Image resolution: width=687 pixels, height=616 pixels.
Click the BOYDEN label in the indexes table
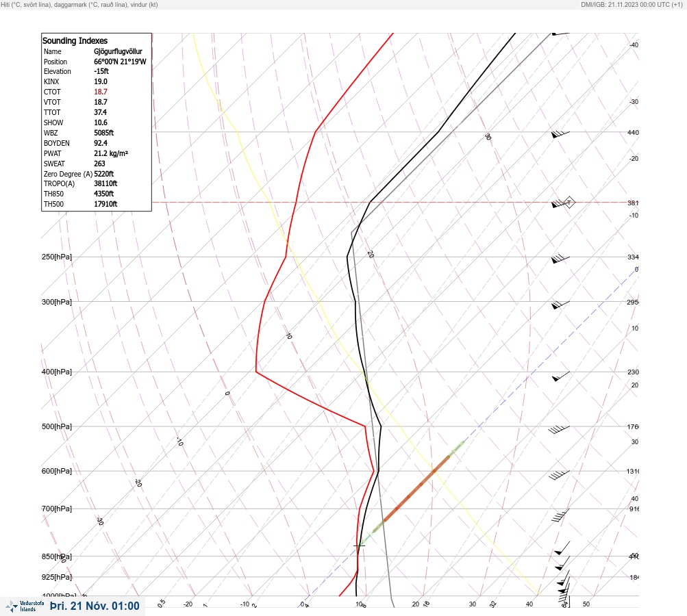[57, 143]
